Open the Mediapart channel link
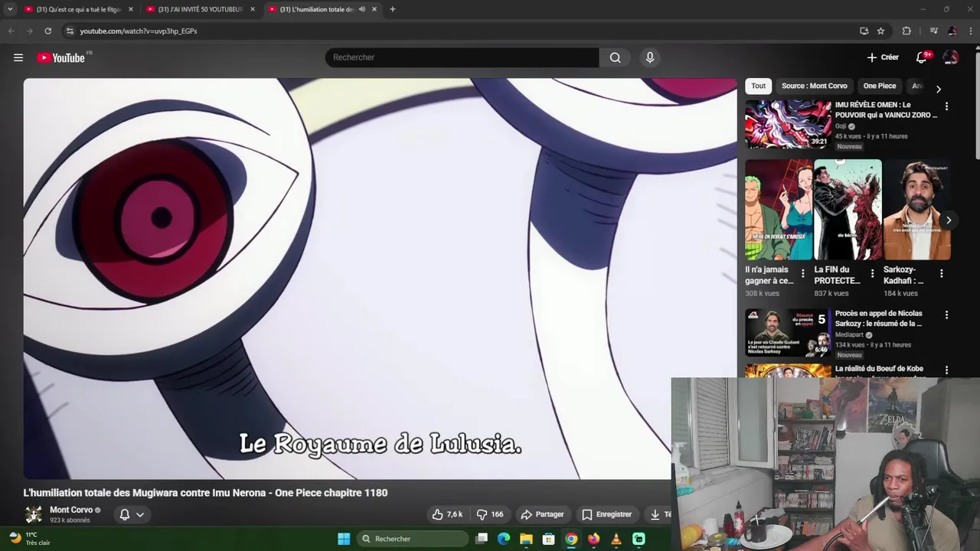980x551 pixels. [849, 334]
